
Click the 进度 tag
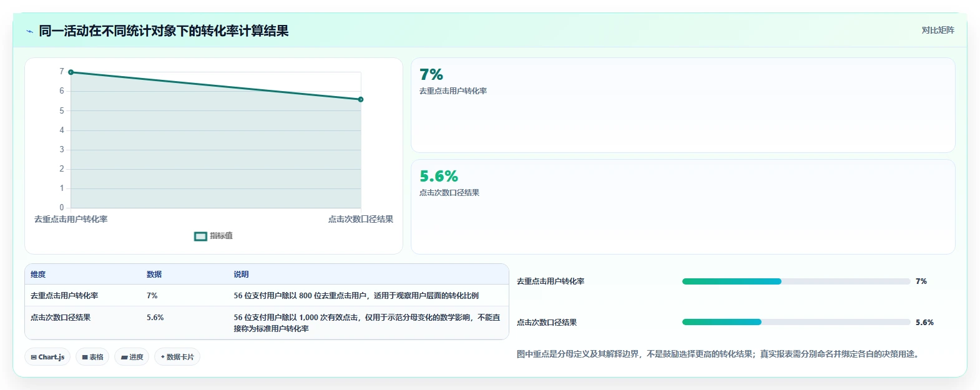(132, 357)
